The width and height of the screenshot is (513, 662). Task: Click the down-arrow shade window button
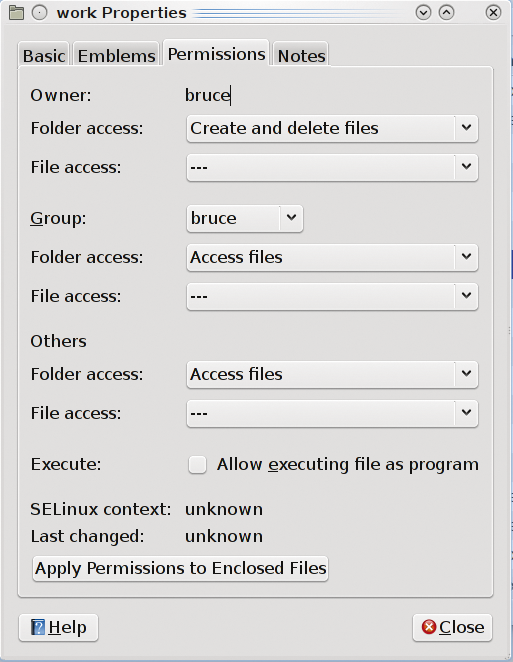click(x=423, y=13)
